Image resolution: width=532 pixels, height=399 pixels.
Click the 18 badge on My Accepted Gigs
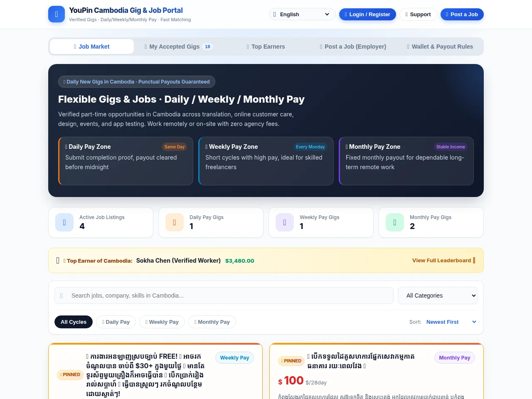[207, 47]
